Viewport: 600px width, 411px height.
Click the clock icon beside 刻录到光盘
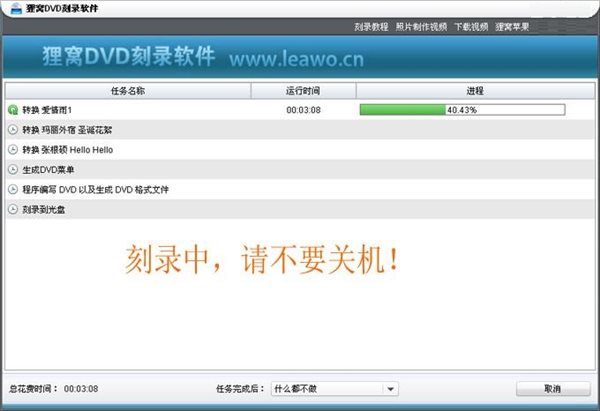click(x=13, y=209)
